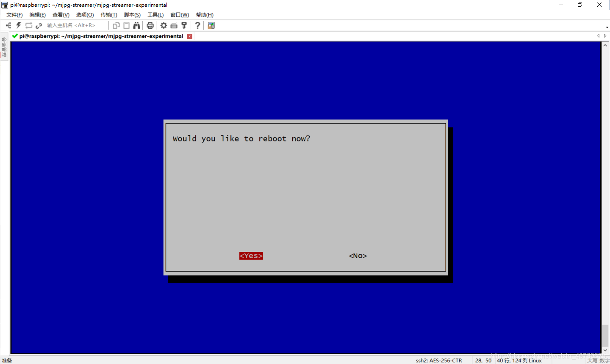Click the Paste clipboard icon
The height and width of the screenshot is (364, 610).
click(126, 25)
